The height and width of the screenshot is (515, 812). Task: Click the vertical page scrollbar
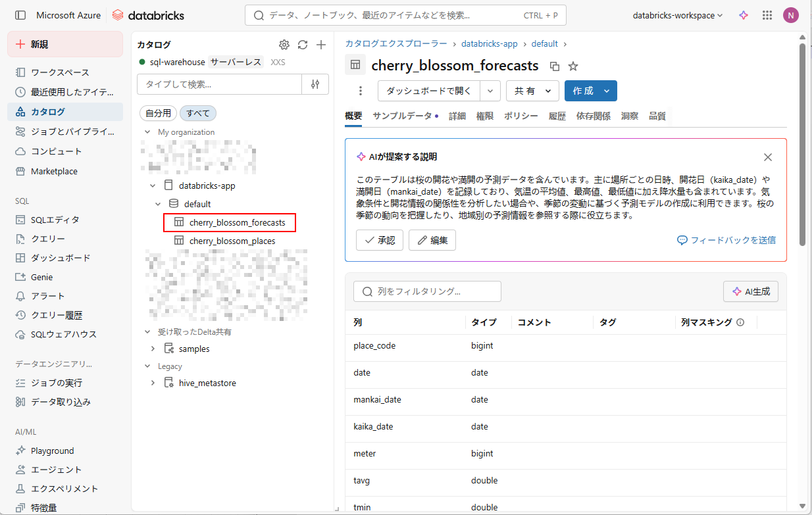(801, 145)
